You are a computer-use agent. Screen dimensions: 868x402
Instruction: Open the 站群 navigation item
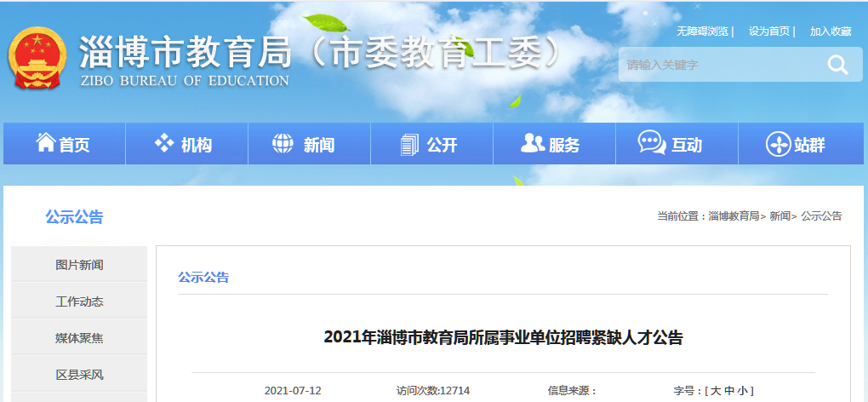[801, 143]
